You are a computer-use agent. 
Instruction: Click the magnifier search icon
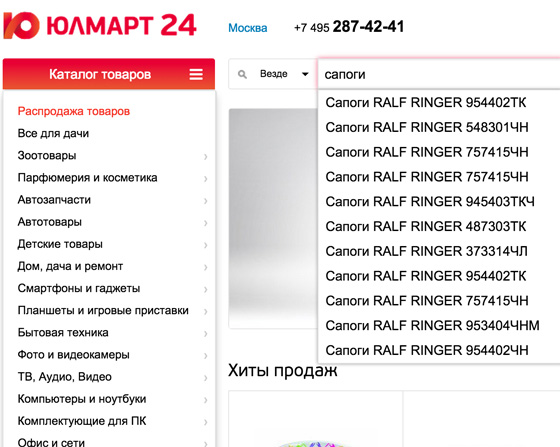242,74
